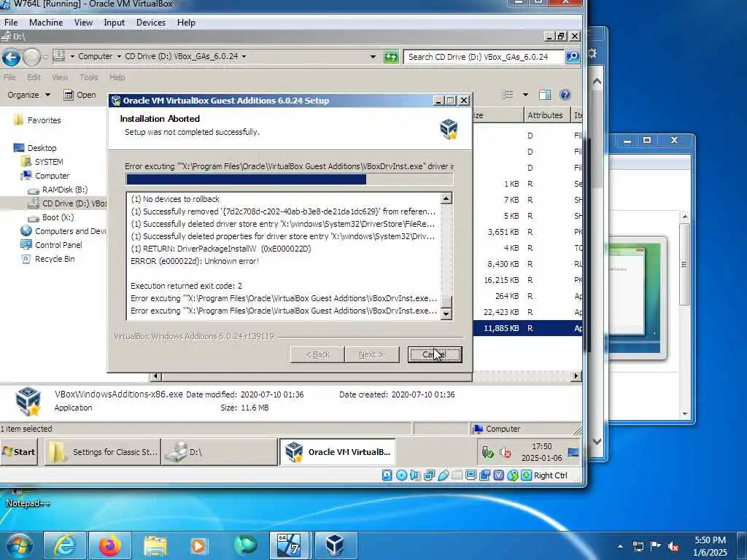Open the VirtualBox Input menu
The height and width of the screenshot is (560, 747).
115,23
